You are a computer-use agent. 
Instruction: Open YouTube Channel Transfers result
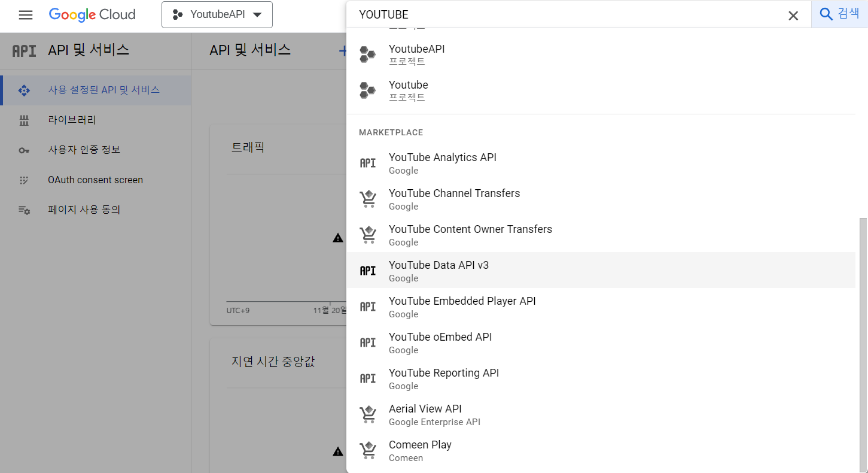(x=601, y=199)
